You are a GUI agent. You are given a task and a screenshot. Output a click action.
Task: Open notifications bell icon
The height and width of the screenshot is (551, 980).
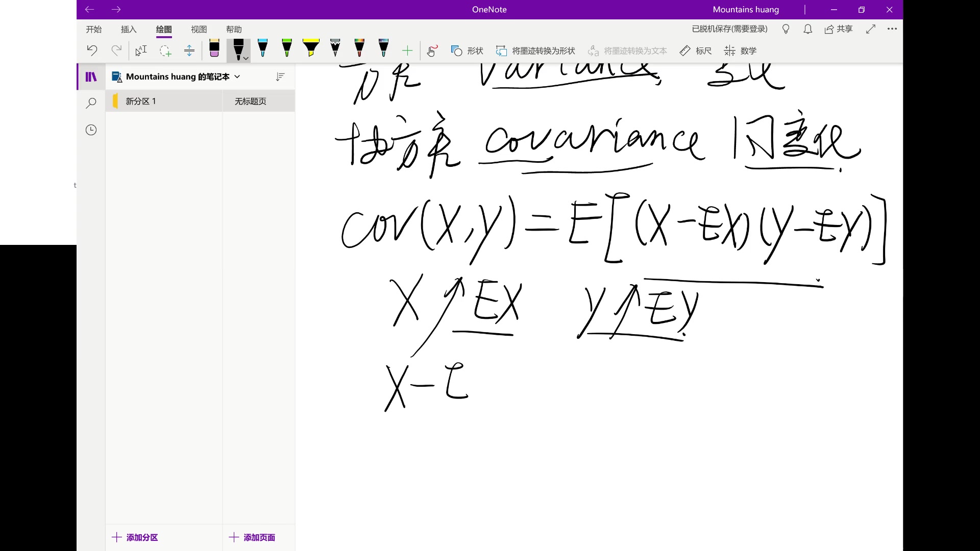point(807,29)
